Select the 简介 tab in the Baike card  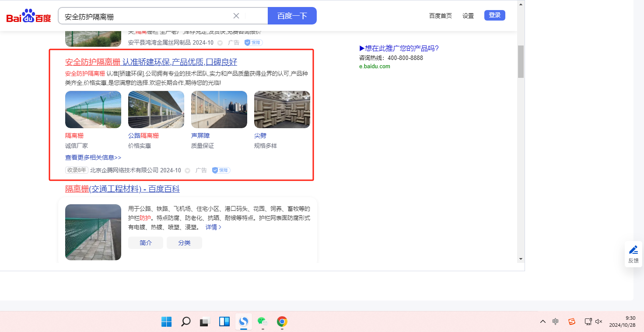coord(146,243)
